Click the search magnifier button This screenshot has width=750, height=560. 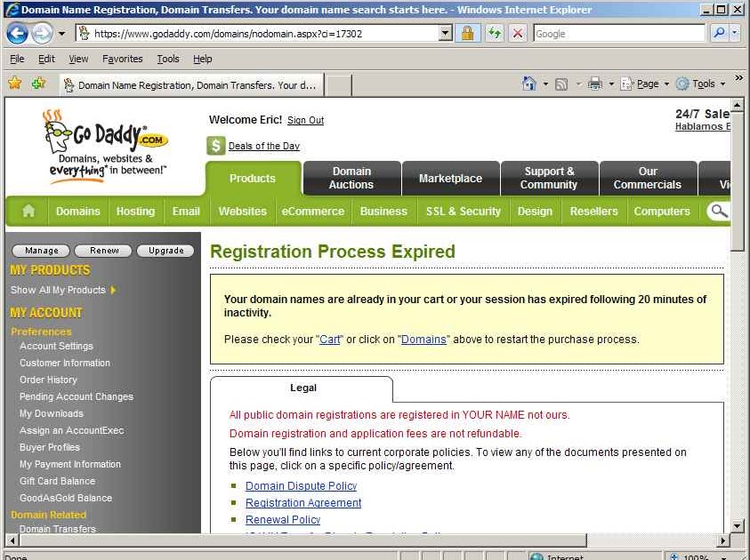tap(719, 34)
